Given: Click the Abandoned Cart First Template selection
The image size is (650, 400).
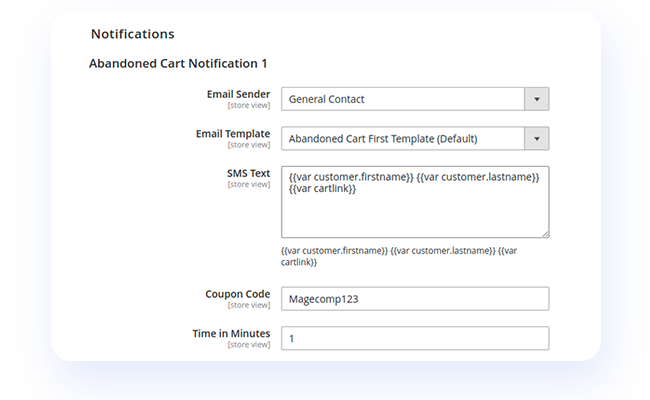Looking at the screenshot, I should (x=402, y=138).
